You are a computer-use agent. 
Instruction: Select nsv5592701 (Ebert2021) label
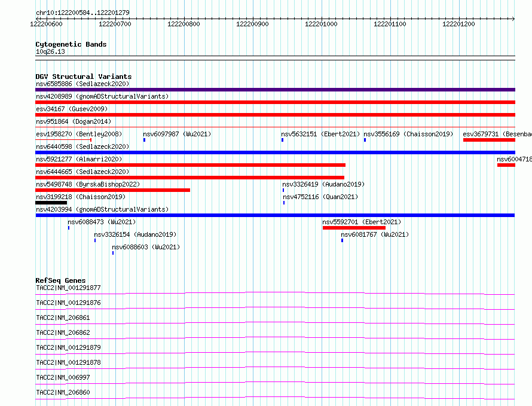pos(362,222)
